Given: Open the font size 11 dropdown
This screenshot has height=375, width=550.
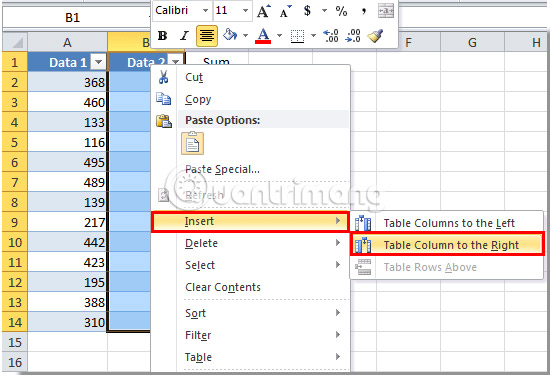Looking at the screenshot, I should click(246, 11).
